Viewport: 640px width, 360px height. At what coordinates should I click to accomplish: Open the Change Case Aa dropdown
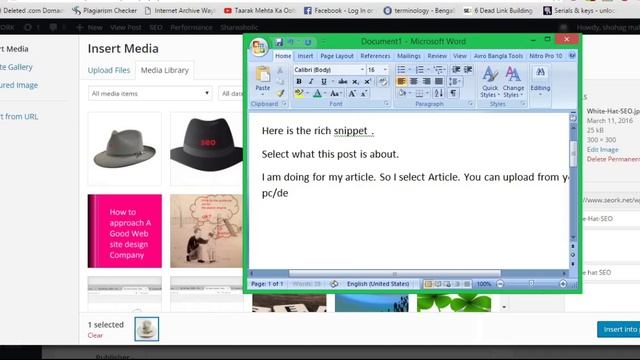[x=335, y=93]
